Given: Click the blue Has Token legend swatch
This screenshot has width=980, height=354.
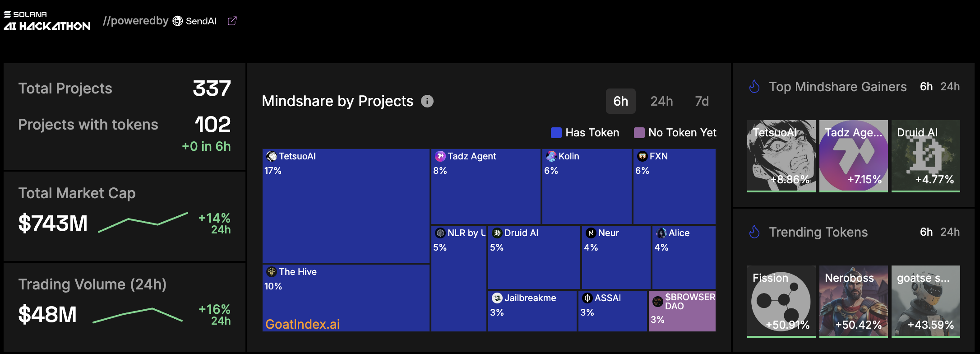Looking at the screenshot, I should tap(556, 133).
